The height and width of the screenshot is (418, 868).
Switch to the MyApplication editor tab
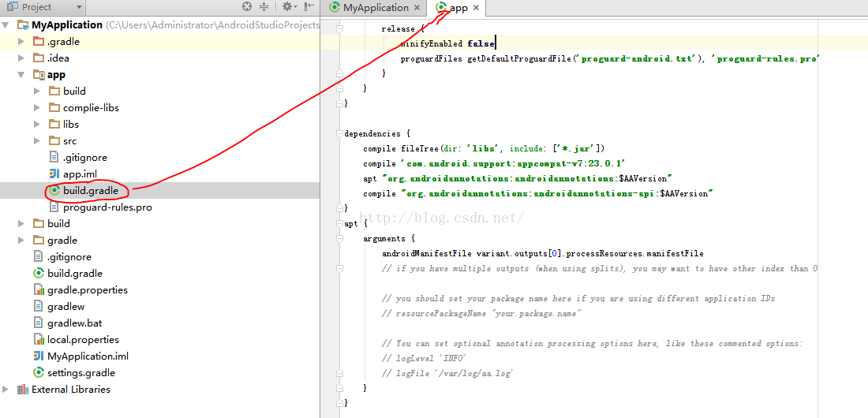[376, 8]
